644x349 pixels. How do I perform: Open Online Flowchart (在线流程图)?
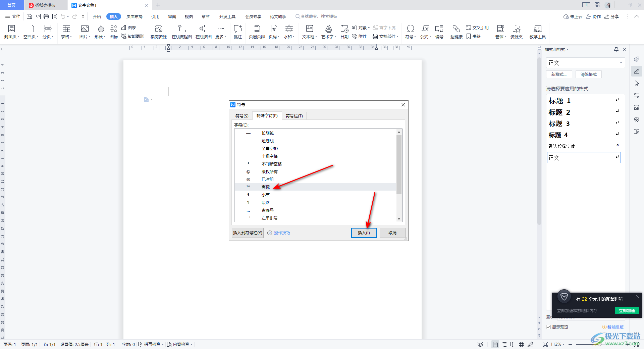click(182, 32)
